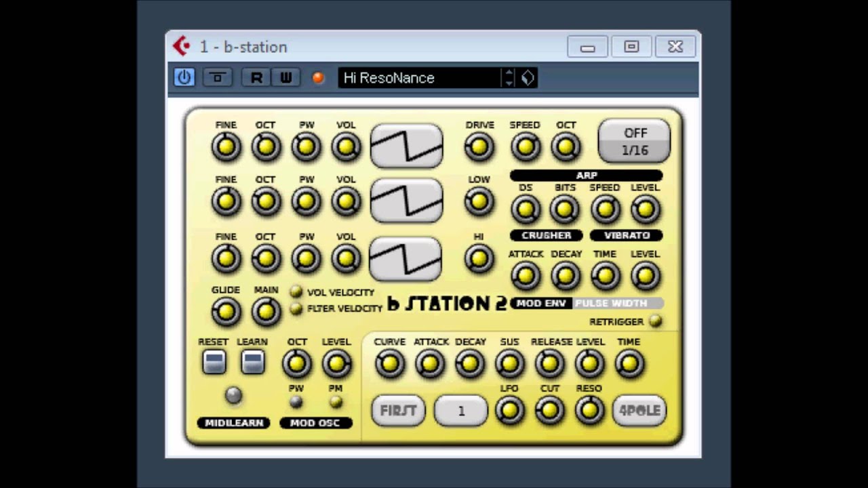This screenshot has width=868, height=488.
Task: Click the pulse width TIME knob
Action: (605, 276)
